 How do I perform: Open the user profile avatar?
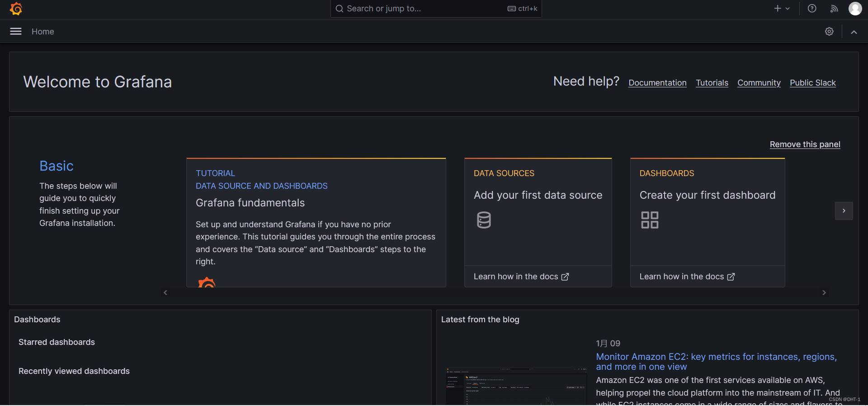pos(855,9)
